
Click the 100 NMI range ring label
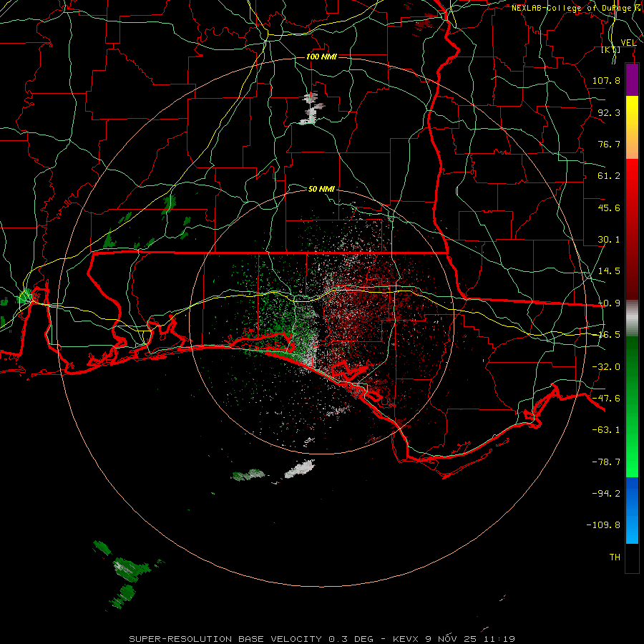[x=321, y=57]
